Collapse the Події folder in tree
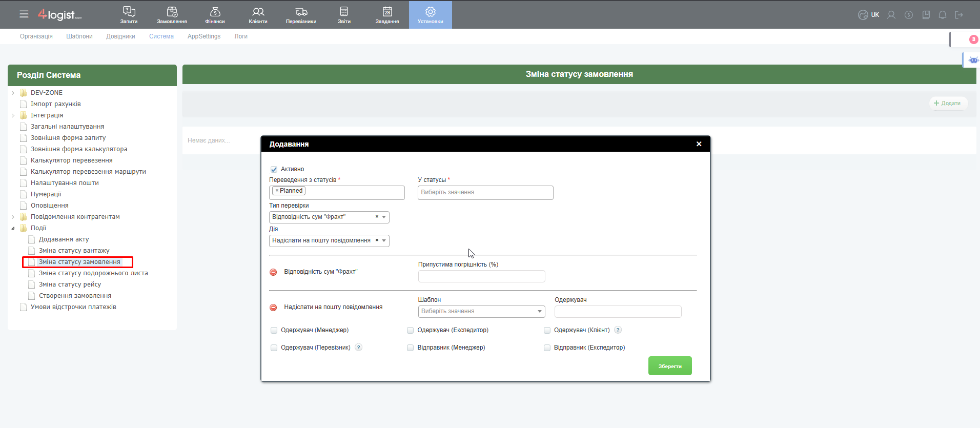 tap(13, 228)
